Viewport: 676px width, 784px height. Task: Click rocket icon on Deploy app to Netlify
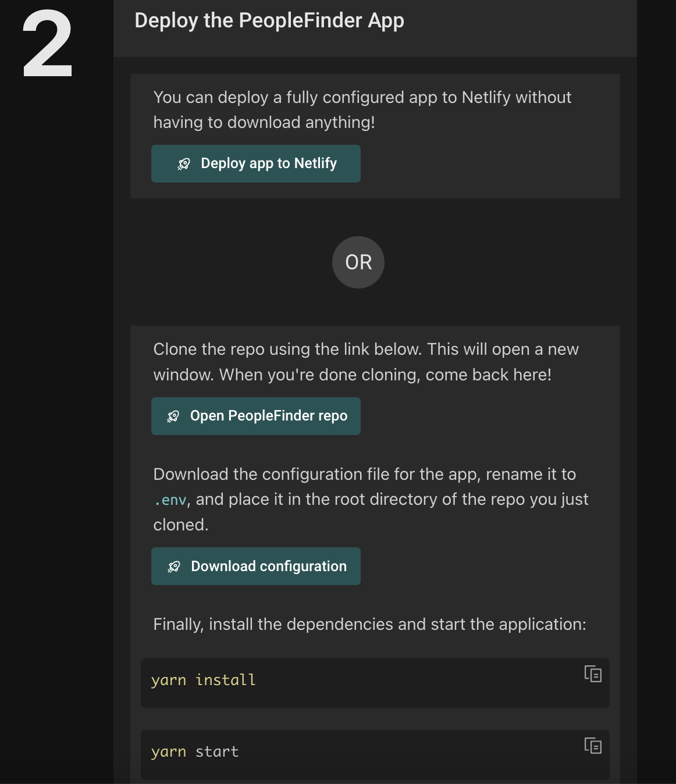pos(184,164)
